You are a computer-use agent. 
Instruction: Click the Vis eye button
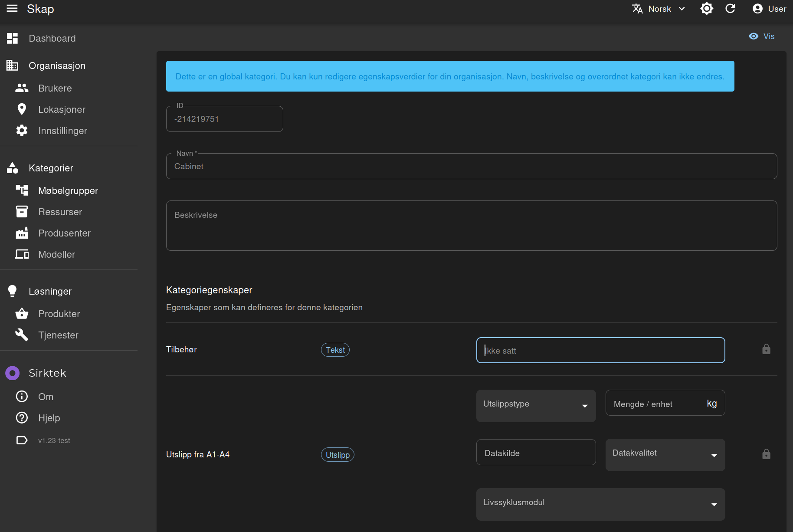(x=762, y=36)
